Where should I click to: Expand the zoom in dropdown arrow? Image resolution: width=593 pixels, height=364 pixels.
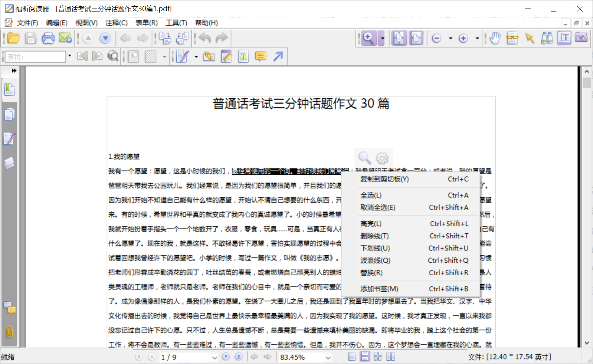pos(477,38)
